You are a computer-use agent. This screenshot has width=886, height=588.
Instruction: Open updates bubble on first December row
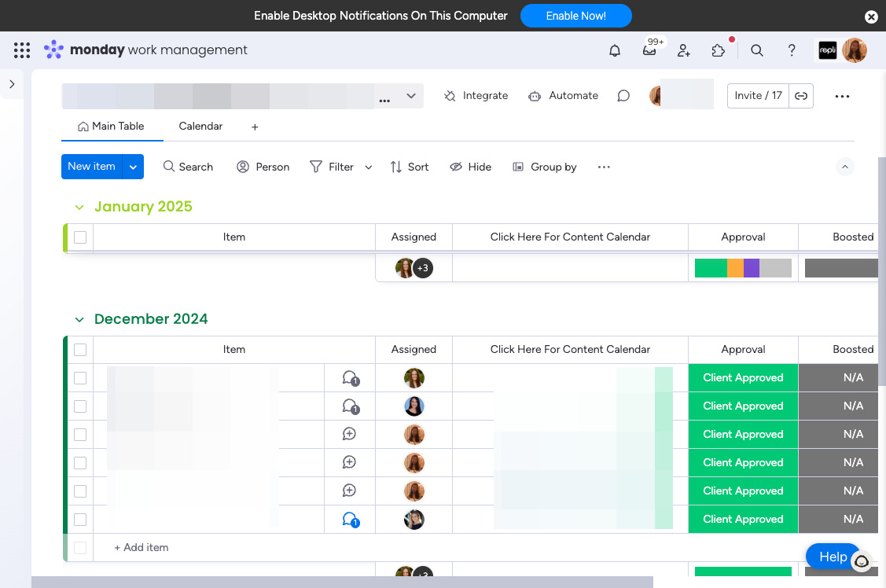pyautogui.click(x=351, y=378)
